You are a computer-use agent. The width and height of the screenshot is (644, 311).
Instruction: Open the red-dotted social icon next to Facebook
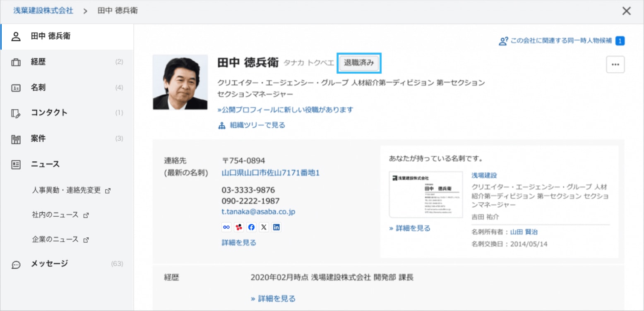click(239, 227)
